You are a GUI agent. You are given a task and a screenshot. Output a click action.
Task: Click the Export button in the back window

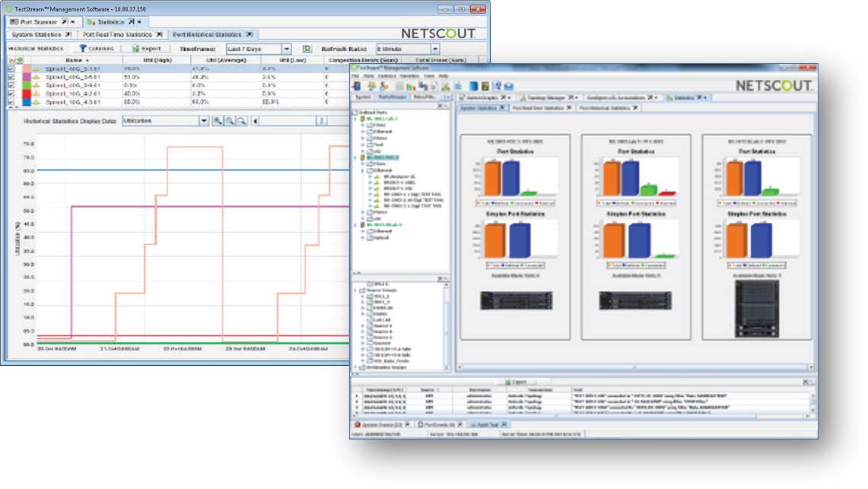point(147,49)
